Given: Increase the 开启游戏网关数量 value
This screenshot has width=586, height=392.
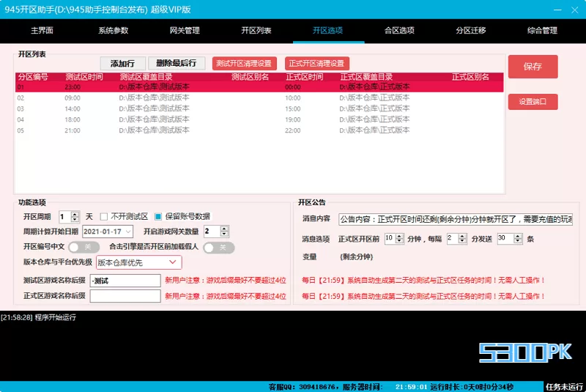Looking at the screenshot, I should 224,229.
